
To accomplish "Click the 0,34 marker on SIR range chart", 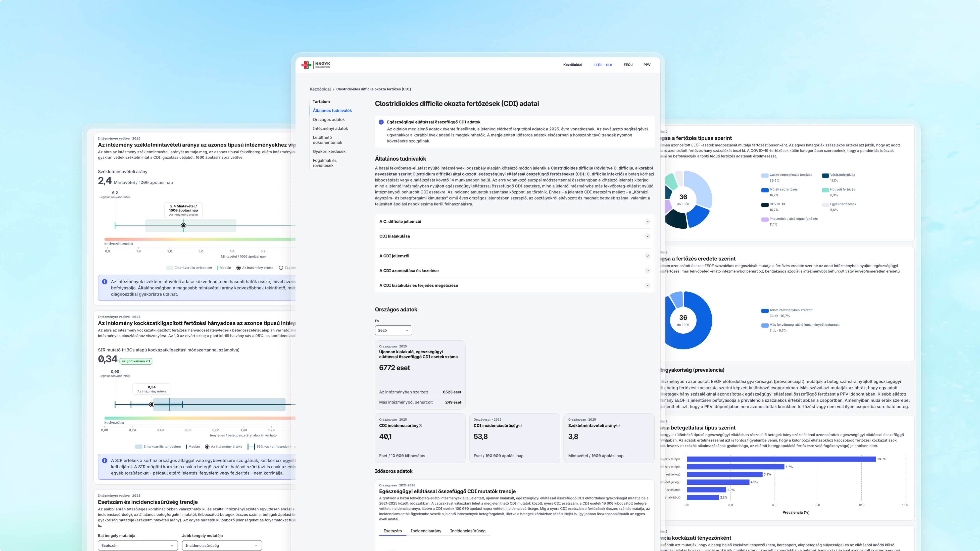I will tap(152, 404).
